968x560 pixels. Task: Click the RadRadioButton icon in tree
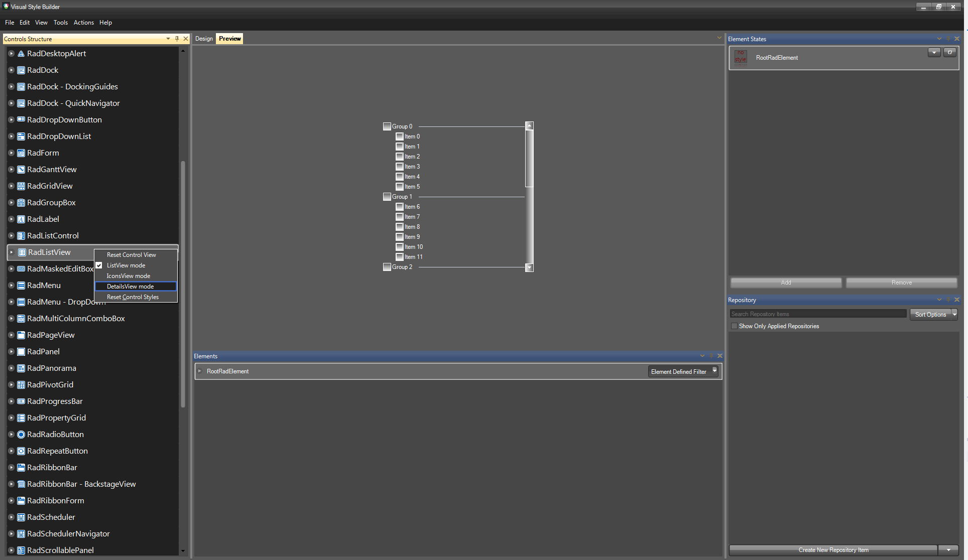click(x=21, y=435)
